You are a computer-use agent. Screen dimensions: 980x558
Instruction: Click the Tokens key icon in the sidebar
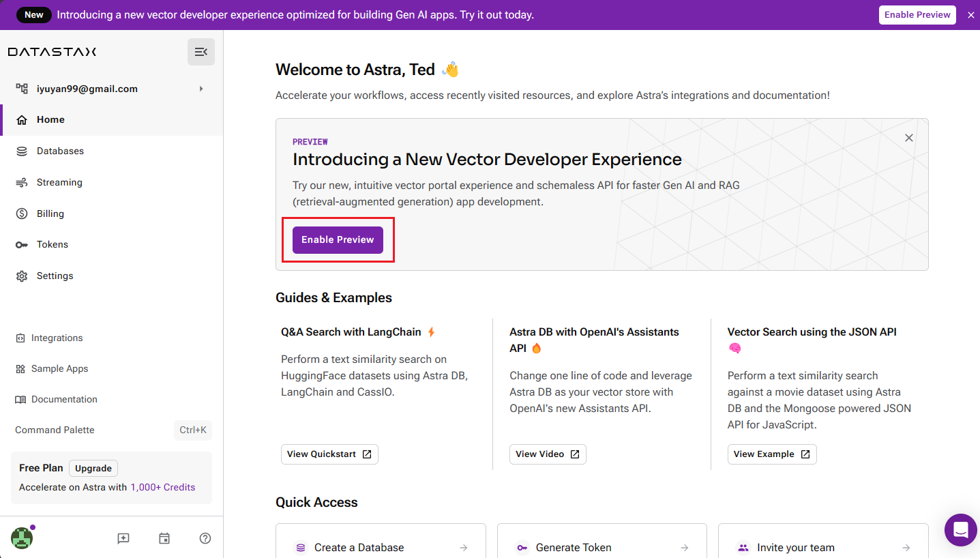[x=22, y=245]
